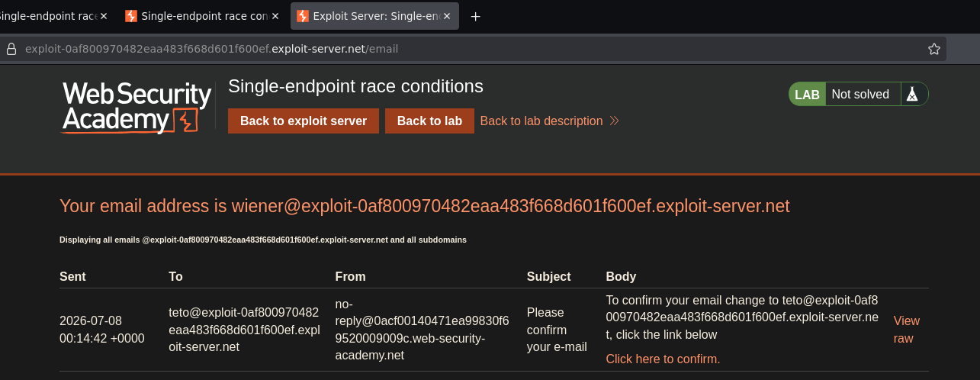
Task: Click the lab flask icon
Action: [x=911, y=95]
